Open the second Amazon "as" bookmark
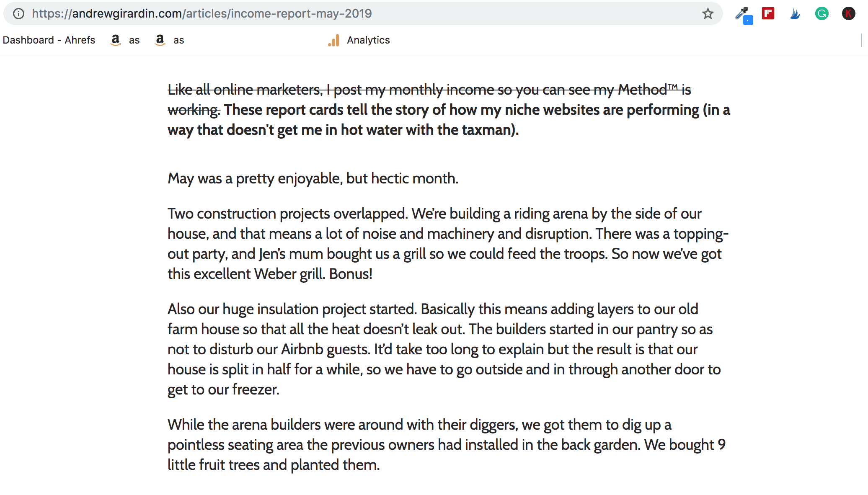 [x=169, y=40]
